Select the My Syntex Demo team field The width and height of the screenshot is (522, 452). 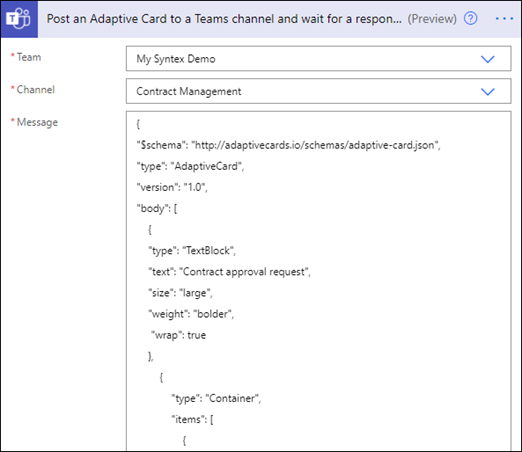coord(318,59)
